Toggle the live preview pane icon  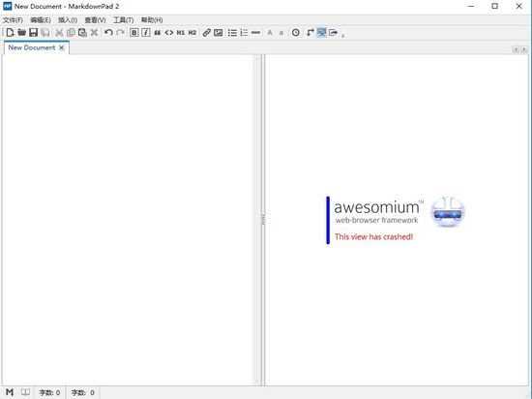click(x=322, y=33)
